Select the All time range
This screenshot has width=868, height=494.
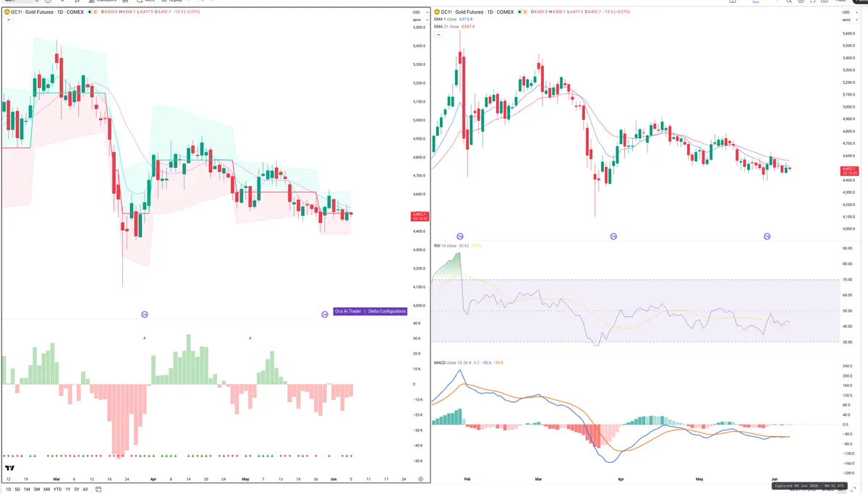[85, 489]
